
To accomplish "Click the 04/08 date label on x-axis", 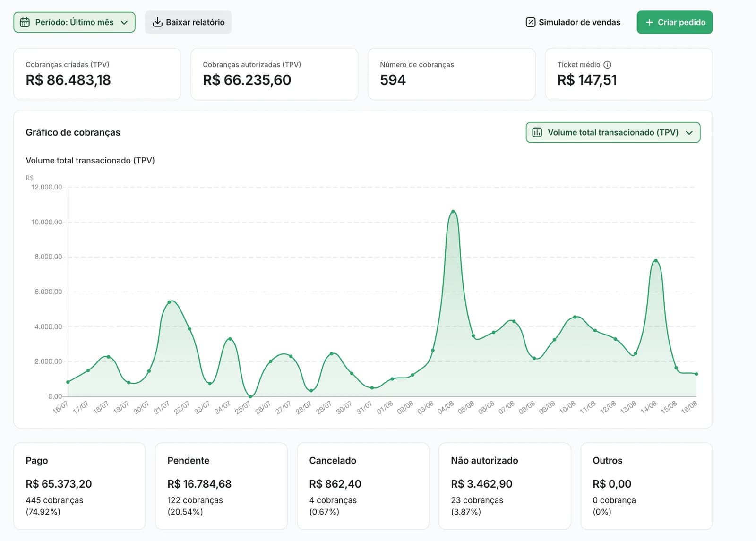I will (446, 407).
